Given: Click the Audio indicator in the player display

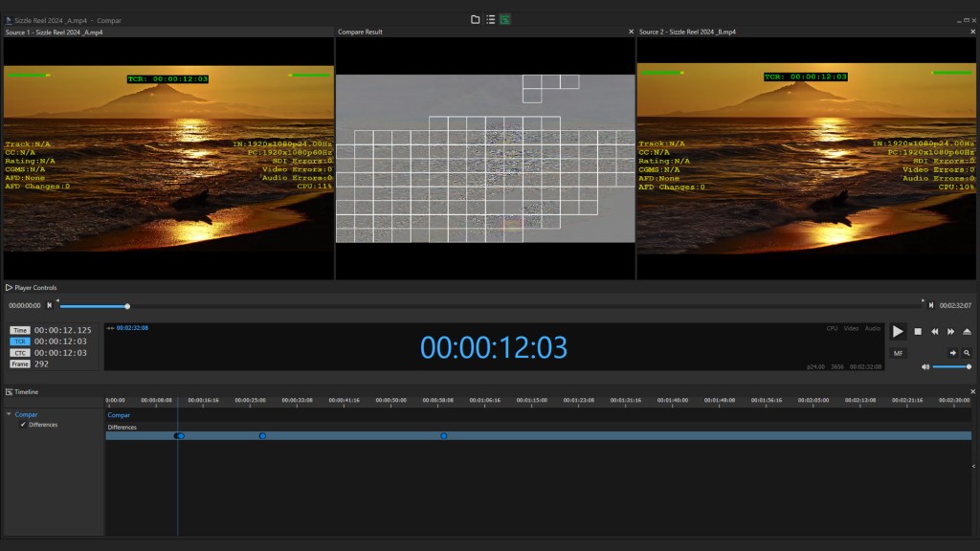Looking at the screenshot, I should 872,327.
